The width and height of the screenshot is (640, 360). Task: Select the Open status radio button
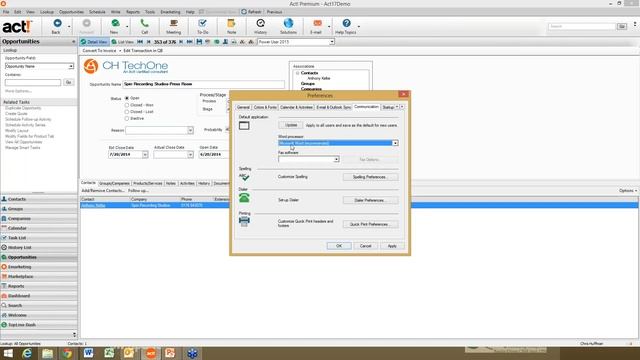127,98
